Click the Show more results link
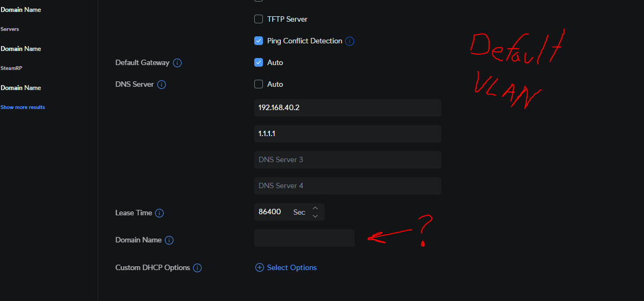Viewport: 644px width, 301px height. coord(23,107)
